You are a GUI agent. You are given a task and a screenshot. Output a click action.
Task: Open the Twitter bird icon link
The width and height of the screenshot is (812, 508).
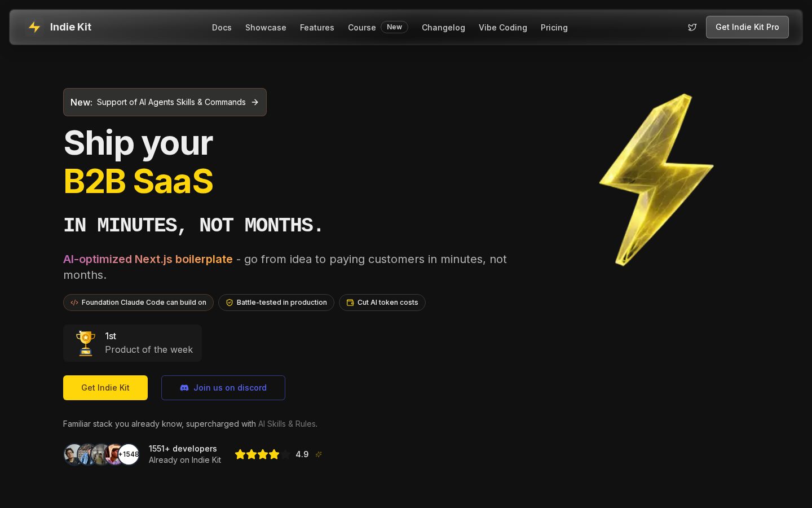692,27
